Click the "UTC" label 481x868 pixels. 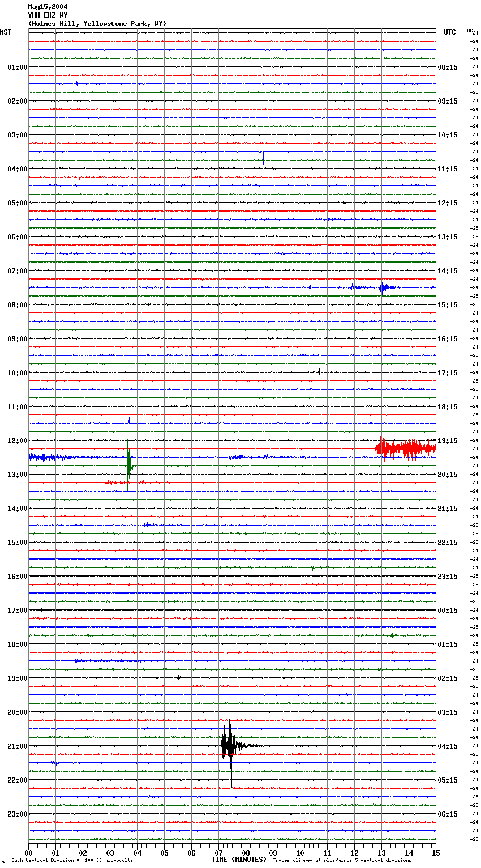click(x=450, y=32)
